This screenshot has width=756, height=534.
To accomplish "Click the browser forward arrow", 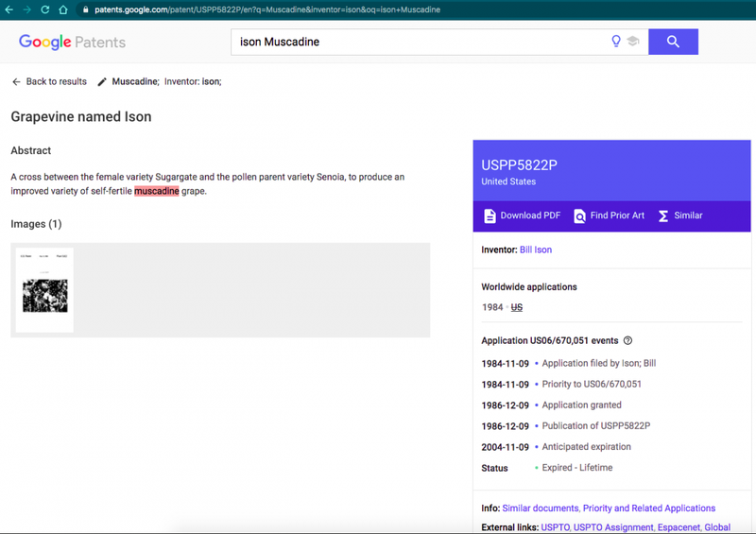I will pos(27,9).
